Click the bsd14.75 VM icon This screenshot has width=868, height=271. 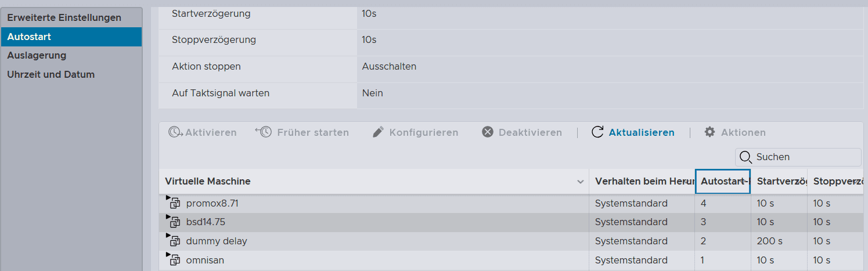pyautogui.click(x=174, y=222)
